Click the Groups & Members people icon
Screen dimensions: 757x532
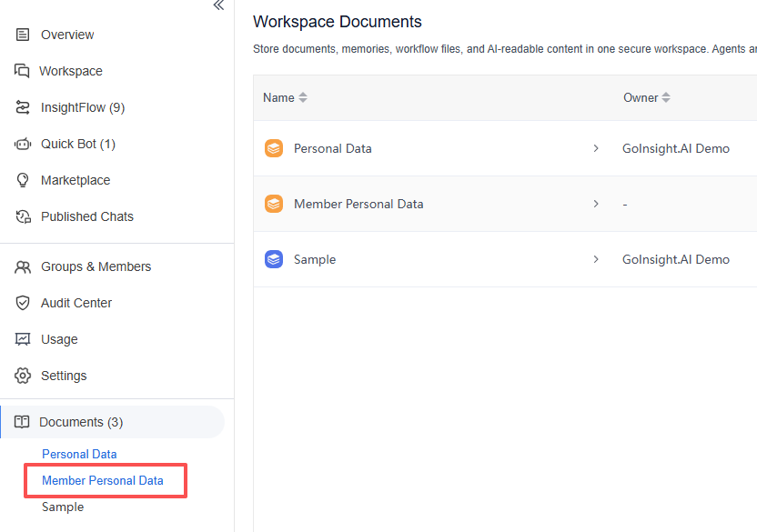click(x=23, y=267)
